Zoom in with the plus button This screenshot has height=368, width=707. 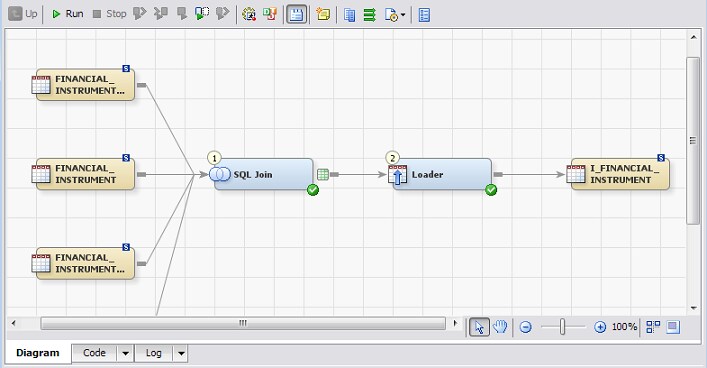[600, 327]
